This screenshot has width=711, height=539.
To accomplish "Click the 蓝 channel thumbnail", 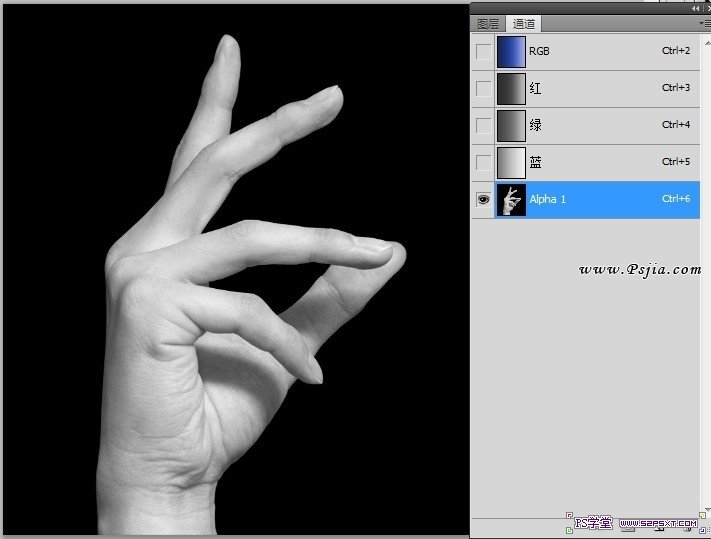I will [511, 163].
